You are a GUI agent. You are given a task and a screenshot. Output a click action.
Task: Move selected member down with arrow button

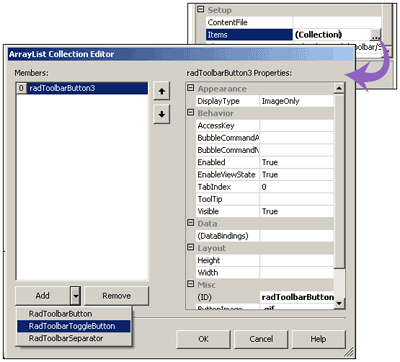point(162,114)
